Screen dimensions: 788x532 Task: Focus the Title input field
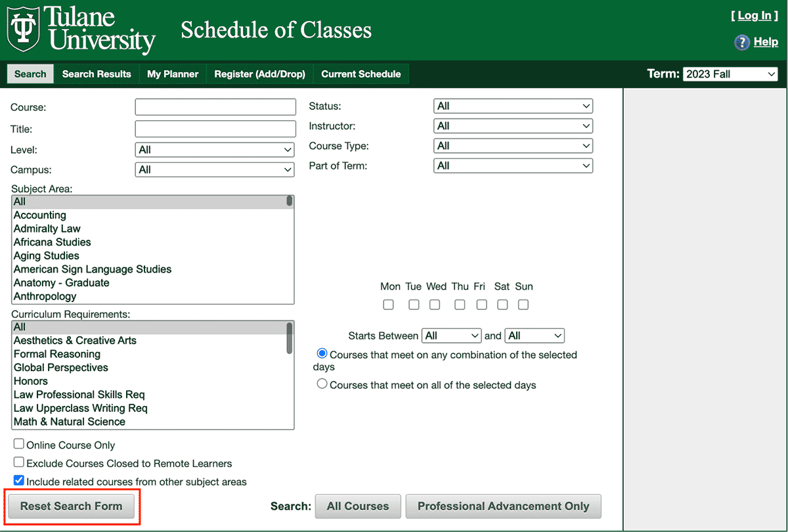point(215,129)
